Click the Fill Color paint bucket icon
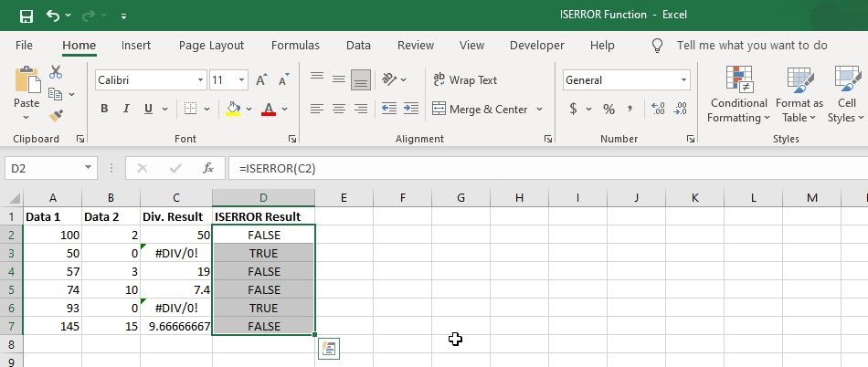The image size is (868, 367). click(x=233, y=109)
